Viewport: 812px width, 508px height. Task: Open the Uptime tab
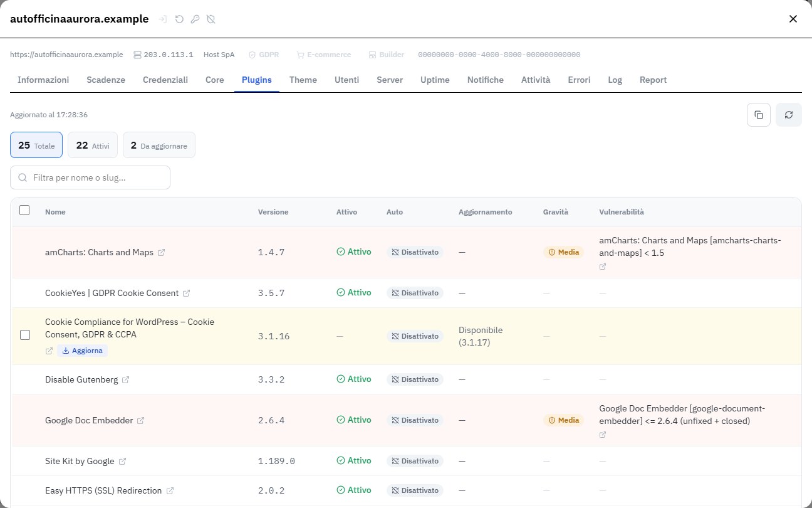tap(435, 80)
